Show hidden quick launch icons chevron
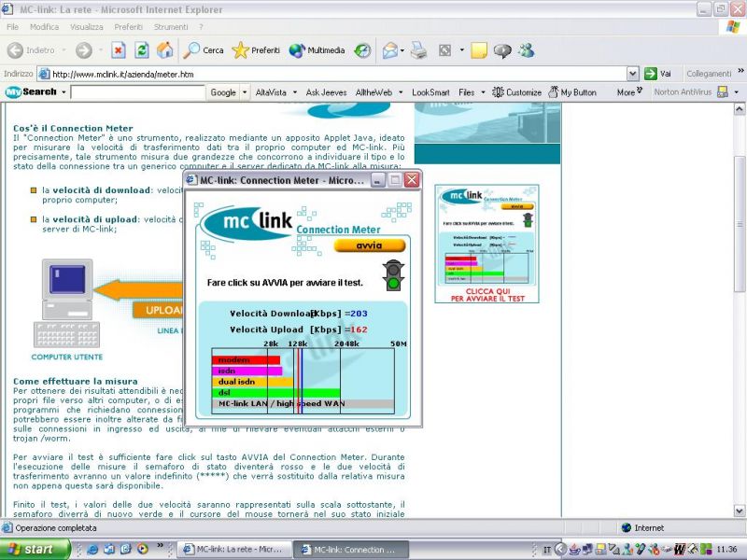 tap(160, 546)
